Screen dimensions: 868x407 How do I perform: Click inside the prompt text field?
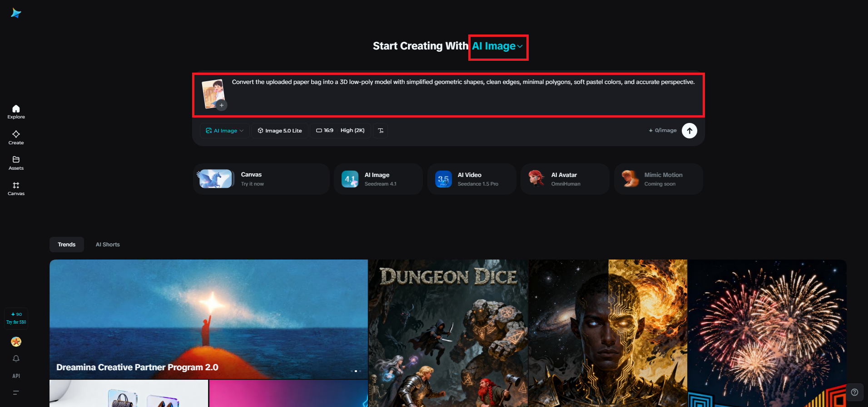coord(463,82)
